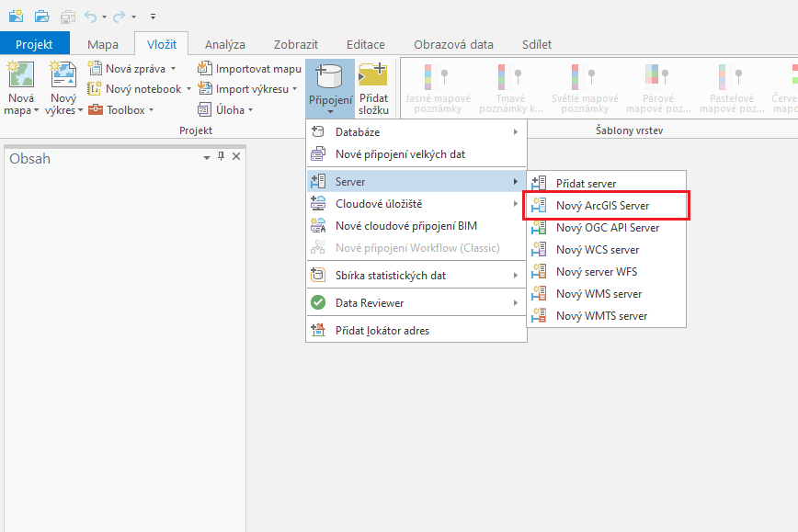
Task: Open the Obsah pane options dropdown
Action: [207, 158]
